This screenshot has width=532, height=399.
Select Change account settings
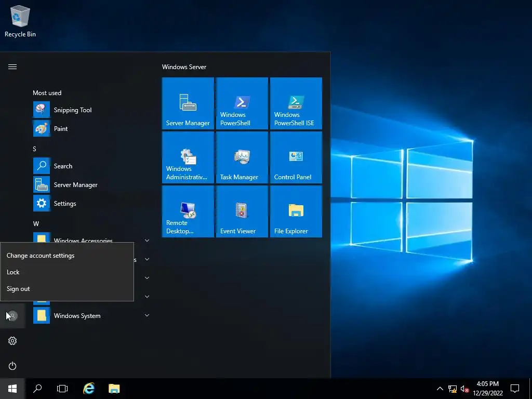point(67,256)
